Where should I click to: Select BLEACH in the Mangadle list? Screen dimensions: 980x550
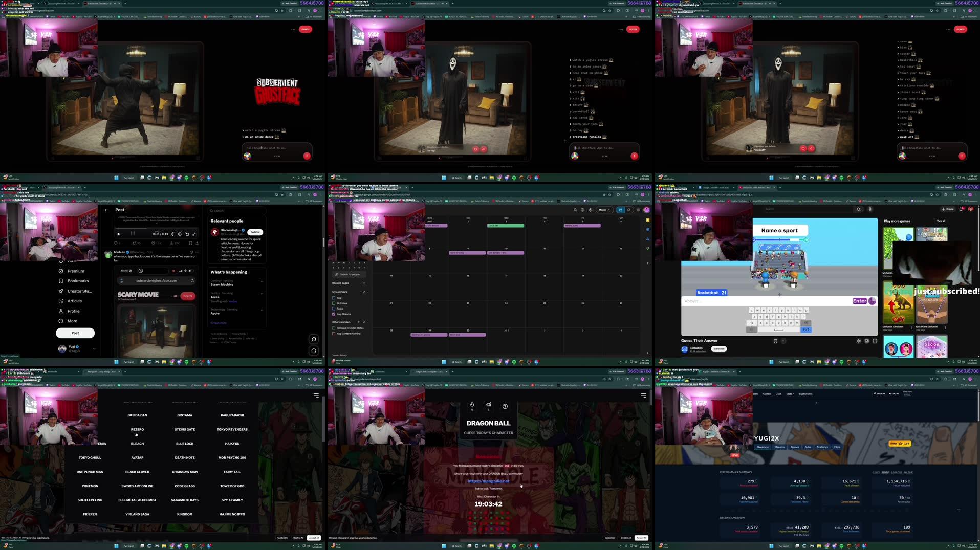point(137,444)
